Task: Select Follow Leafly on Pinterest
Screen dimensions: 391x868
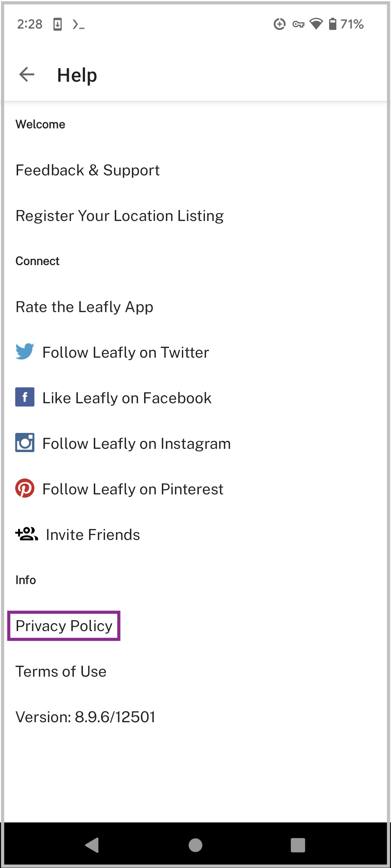Action: point(133,489)
